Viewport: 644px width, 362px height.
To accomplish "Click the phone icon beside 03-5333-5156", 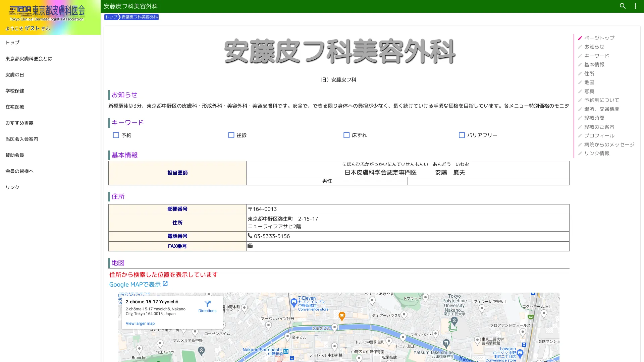I will 250,236.
